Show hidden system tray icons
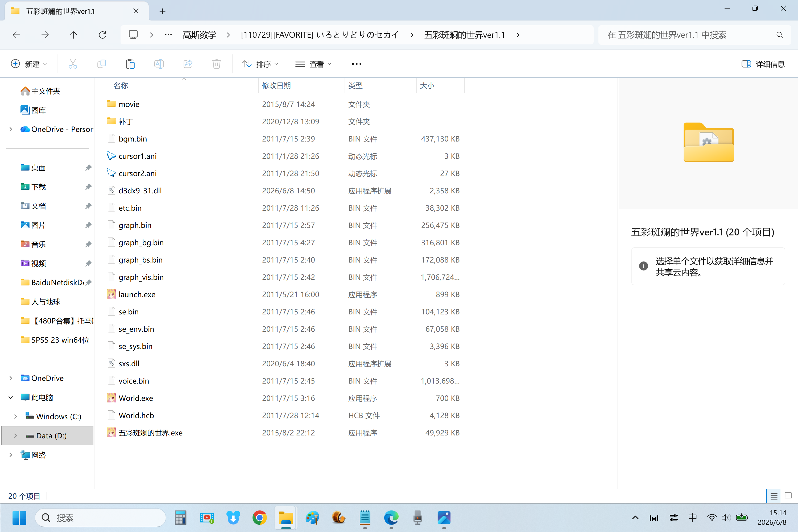 tap(635, 518)
